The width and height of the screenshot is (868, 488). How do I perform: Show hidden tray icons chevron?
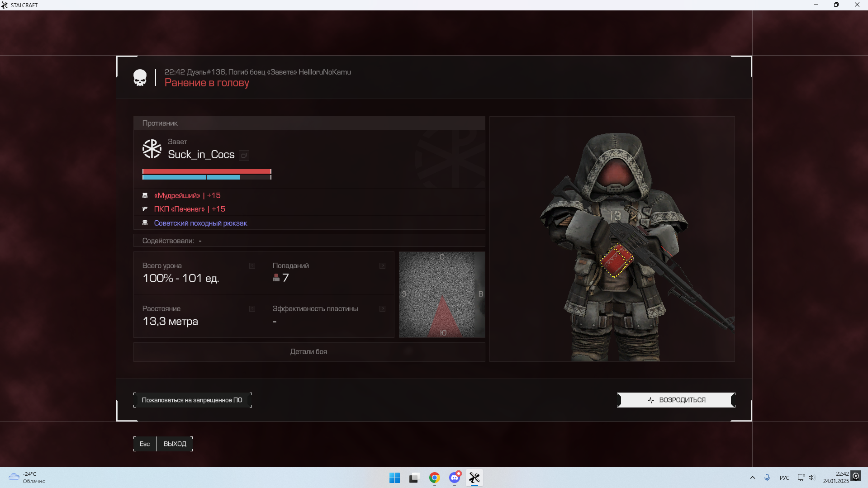coord(753,478)
